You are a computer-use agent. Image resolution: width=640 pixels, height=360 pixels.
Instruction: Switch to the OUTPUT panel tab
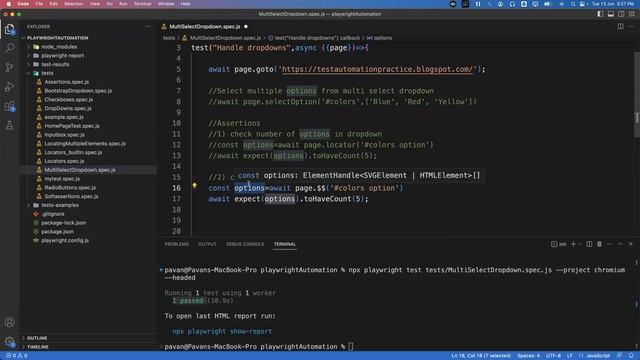207,244
